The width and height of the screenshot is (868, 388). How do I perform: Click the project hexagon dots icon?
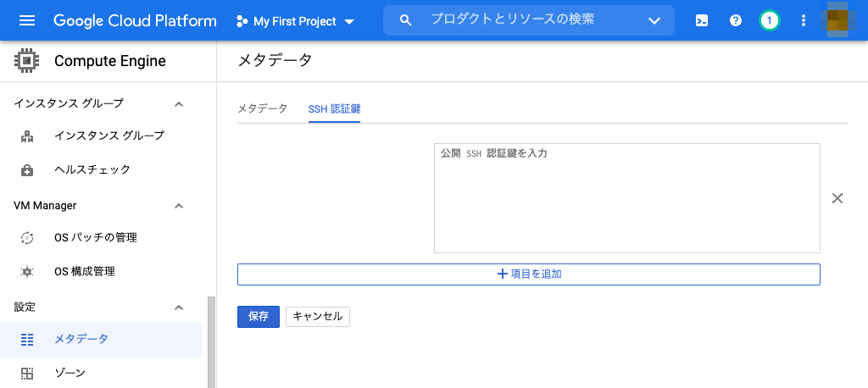tap(242, 21)
